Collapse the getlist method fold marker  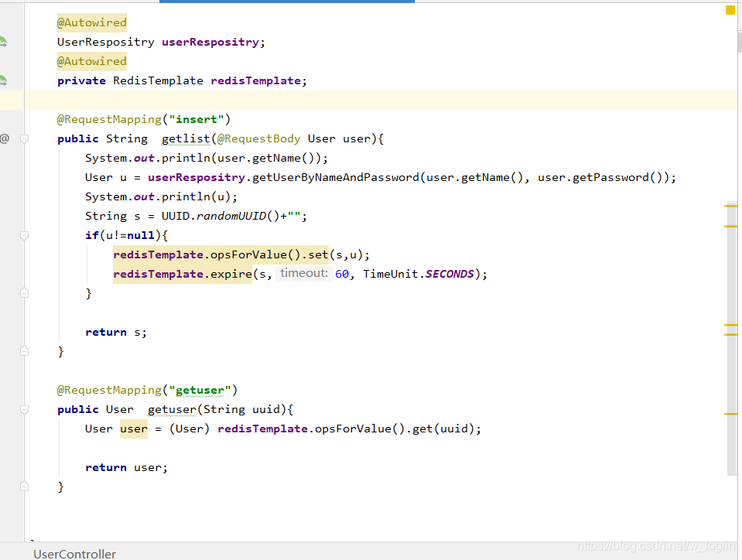click(25, 138)
